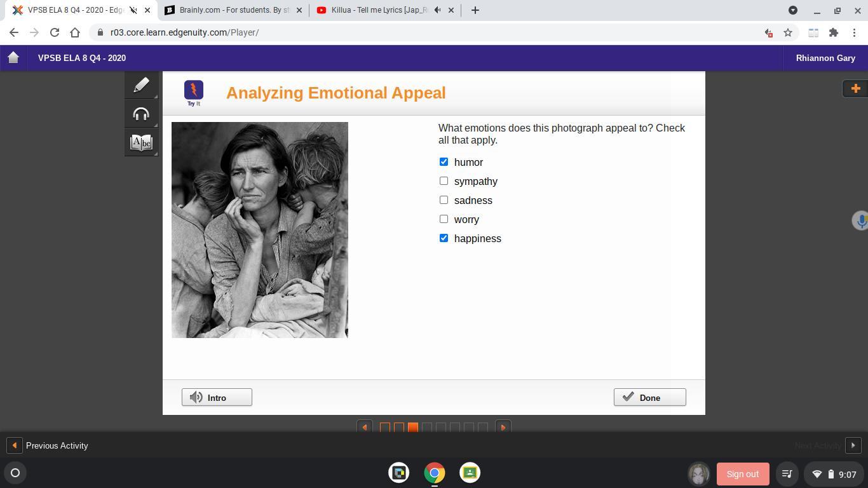Image resolution: width=868 pixels, height=488 pixels.
Task: Uncheck the humor checkbox
Action: click(444, 162)
